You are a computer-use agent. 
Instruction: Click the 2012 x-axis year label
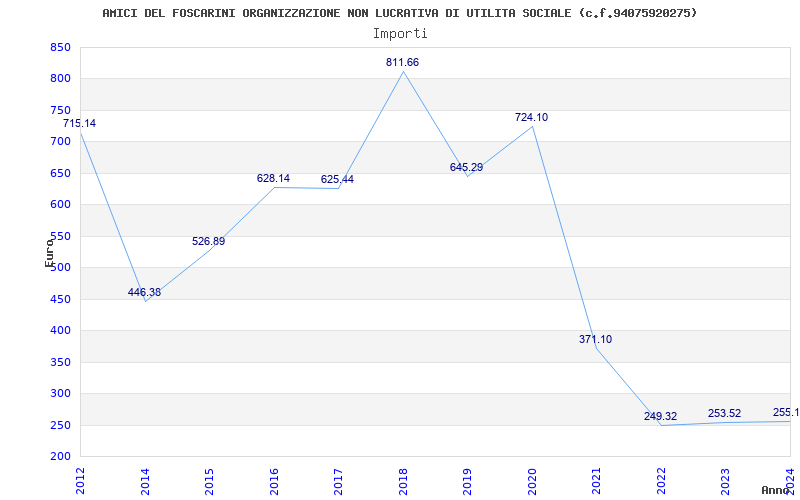80,480
